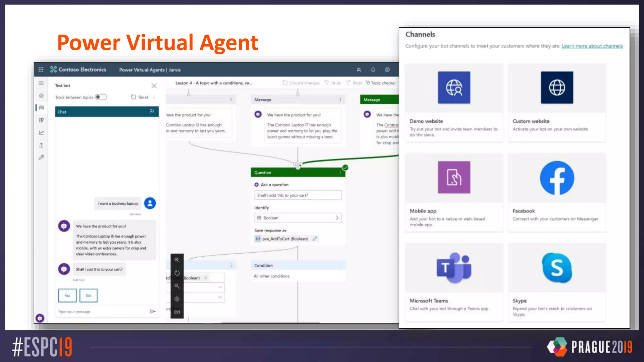This screenshot has width=644, height=362.
Task: Remove the Boolean variable with X
Action: click(x=205, y=278)
